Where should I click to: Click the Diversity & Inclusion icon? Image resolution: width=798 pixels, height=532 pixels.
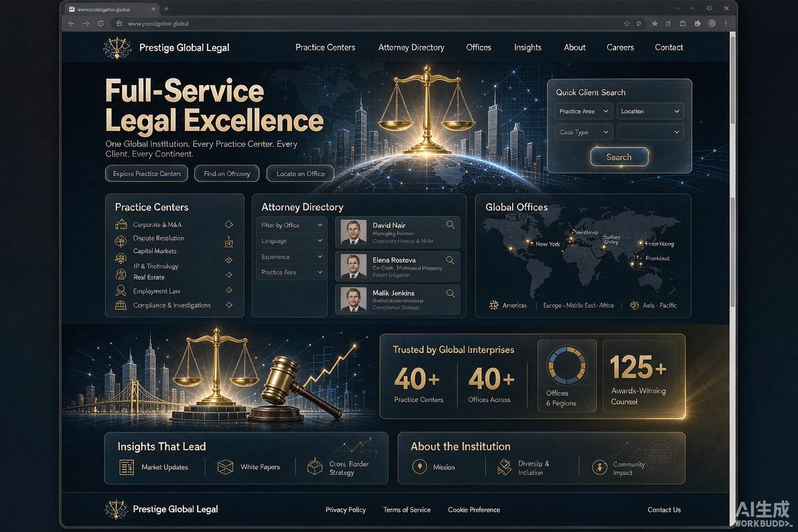click(505, 467)
